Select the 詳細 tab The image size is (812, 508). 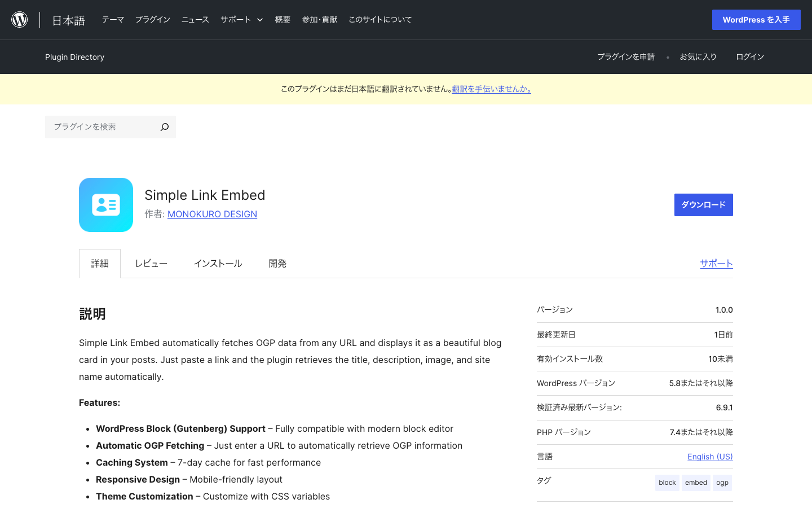[100, 264]
